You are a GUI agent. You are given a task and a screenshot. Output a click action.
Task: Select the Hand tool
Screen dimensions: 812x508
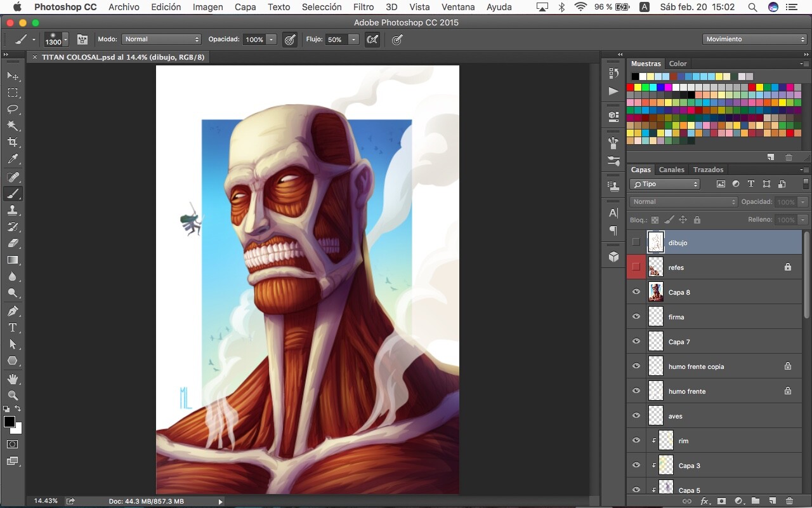pyautogui.click(x=13, y=379)
